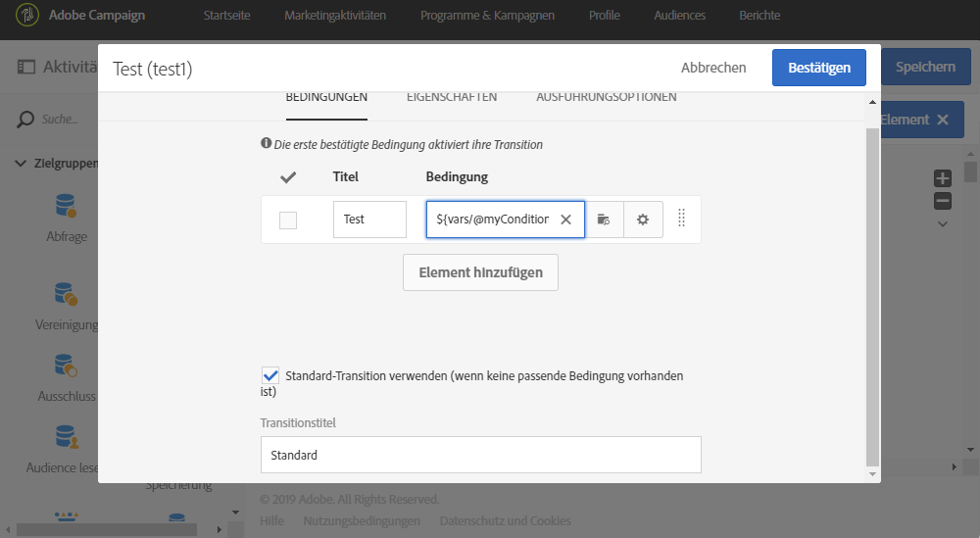Switch to Eigenschaften tab

[452, 97]
